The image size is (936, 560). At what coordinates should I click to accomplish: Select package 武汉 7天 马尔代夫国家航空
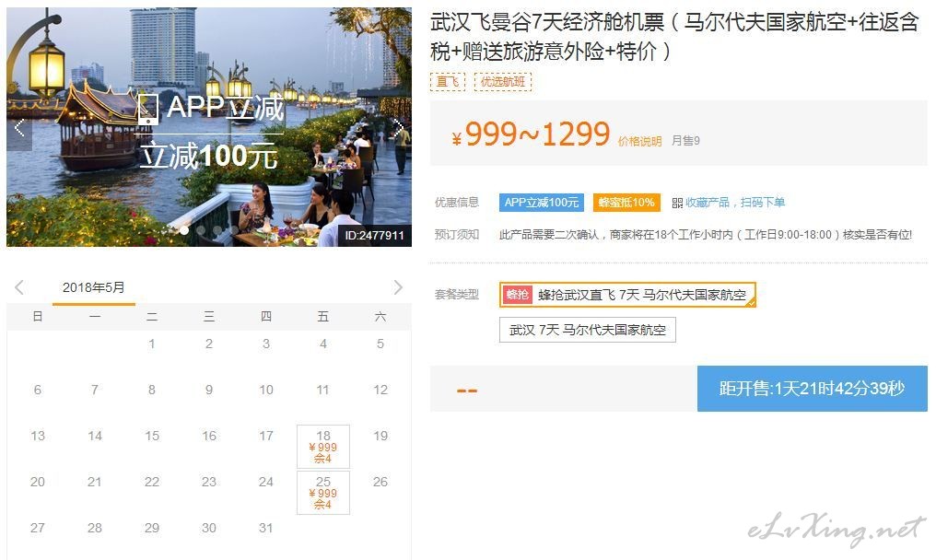(588, 330)
